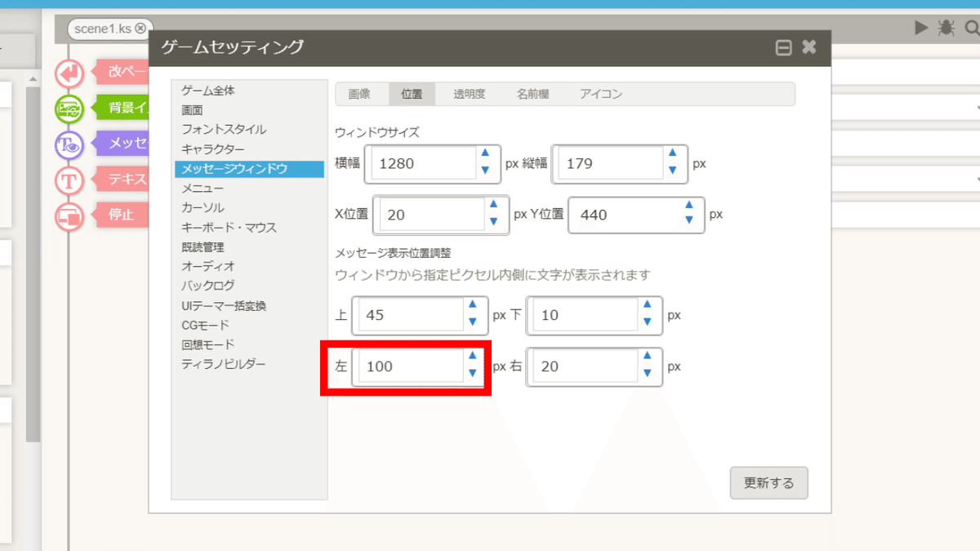Select カーソル in settings list
The image size is (980, 551).
click(x=203, y=208)
